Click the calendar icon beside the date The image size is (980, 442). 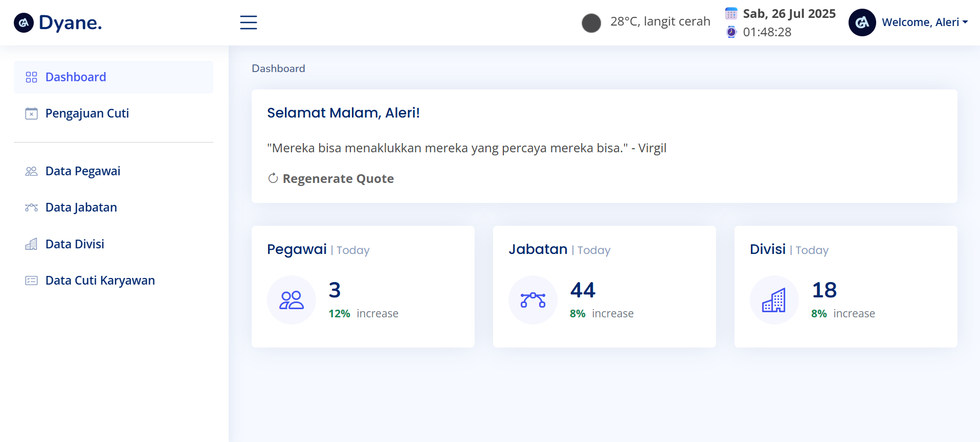[x=731, y=14]
